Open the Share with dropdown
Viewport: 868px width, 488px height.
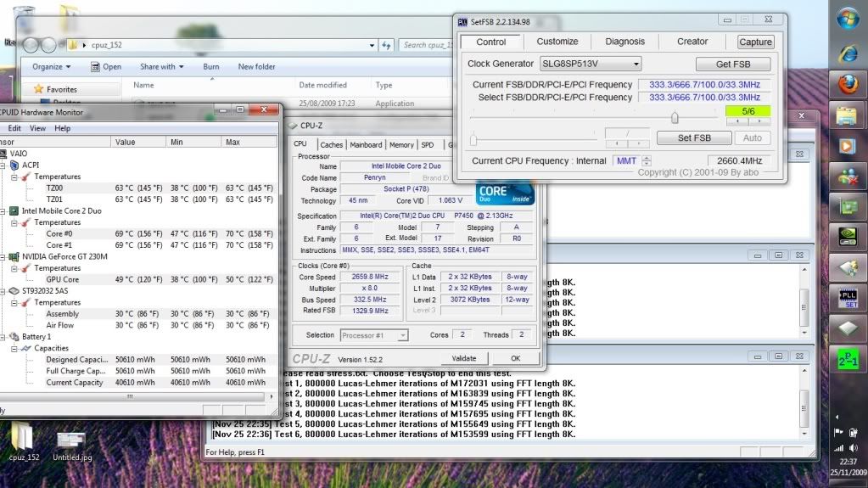162,66
